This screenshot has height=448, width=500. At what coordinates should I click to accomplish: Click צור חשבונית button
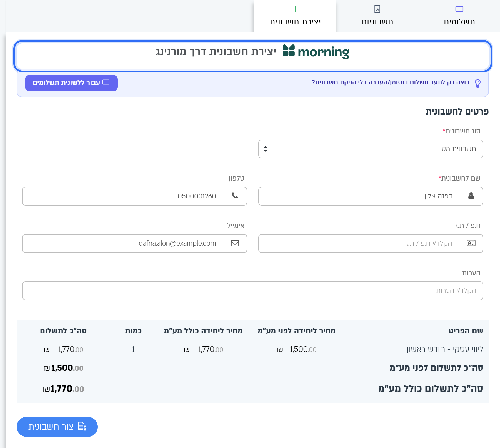[x=57, y=427]
